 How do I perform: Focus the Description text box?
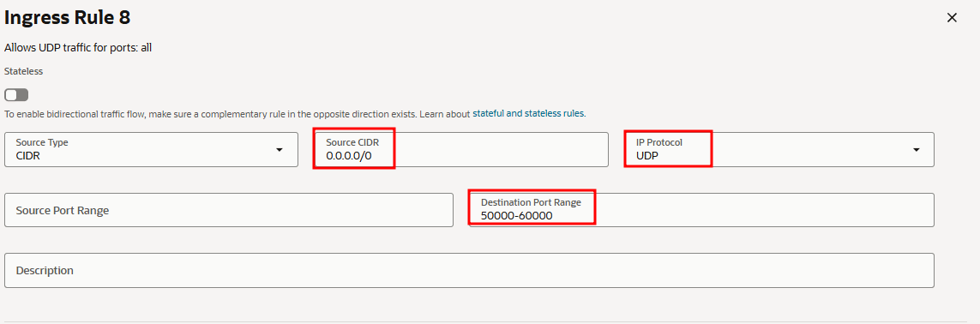[x=469, y=270]
